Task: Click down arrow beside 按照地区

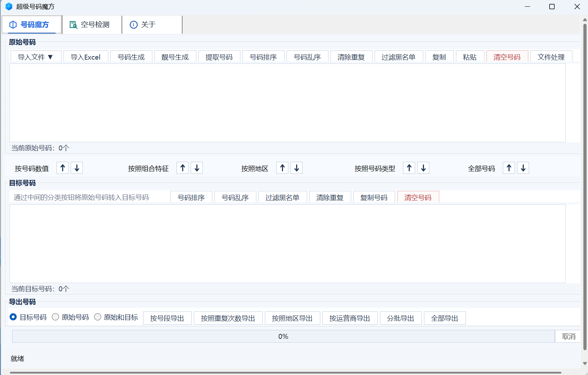Action: [296, 168]
